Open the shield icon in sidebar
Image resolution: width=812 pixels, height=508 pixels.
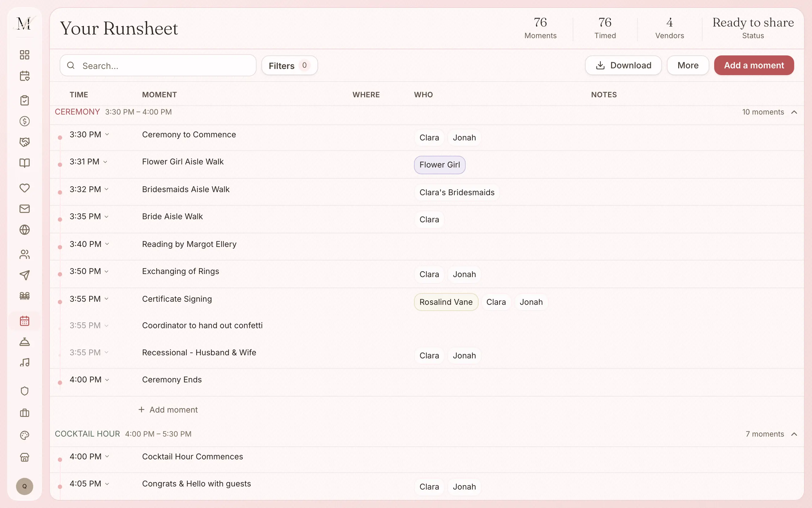(x=25, y=391)
